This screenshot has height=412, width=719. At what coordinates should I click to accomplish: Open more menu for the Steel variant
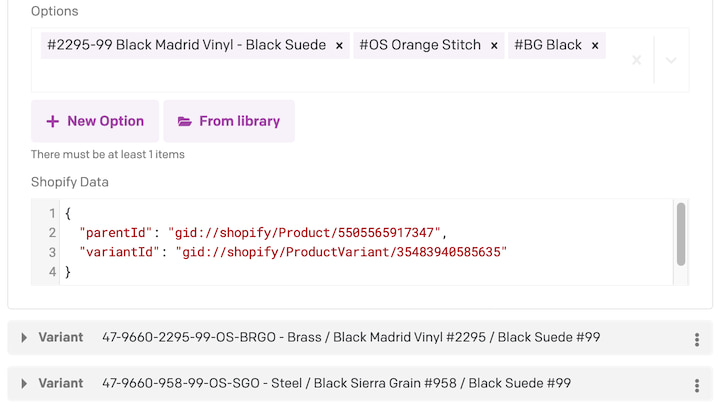(697, 385)
